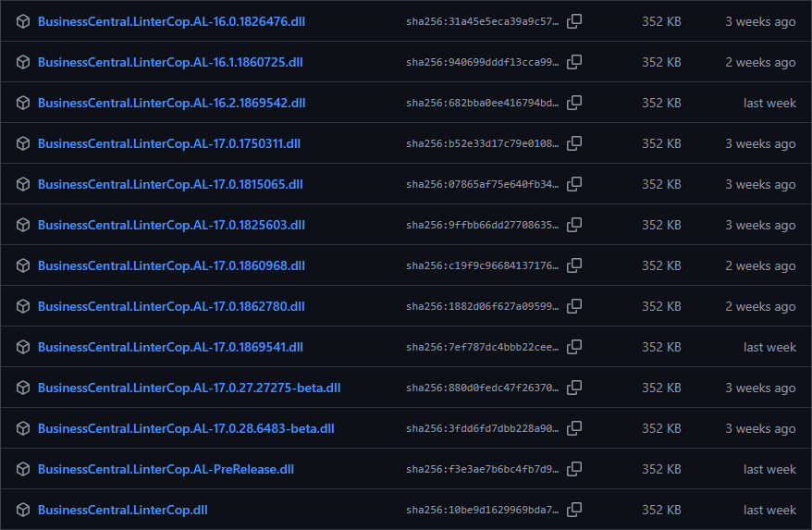Copy SHA256 hash for AL-16.2.1869542.dll
812x530 pixels.
point(574,103)
